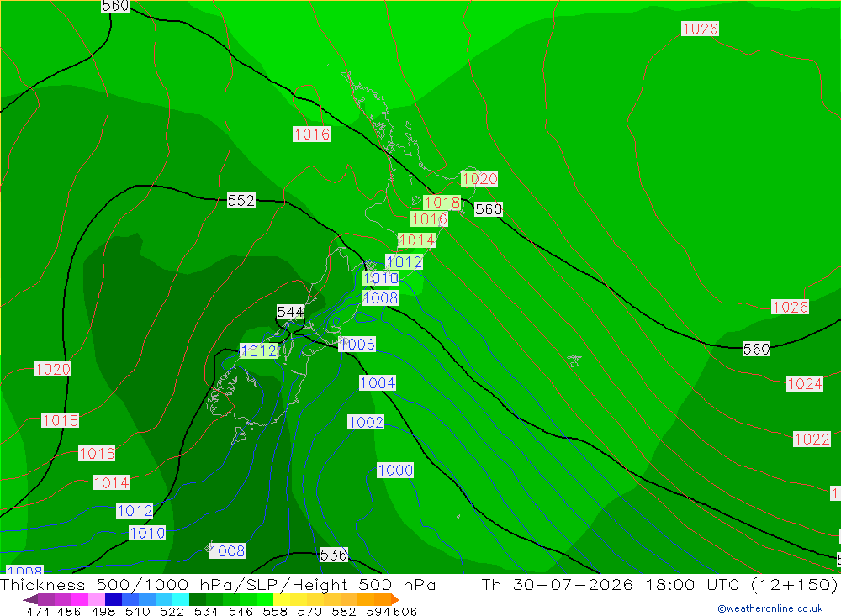Click the blue 1006 isobar label

click(x=357, y=345)
